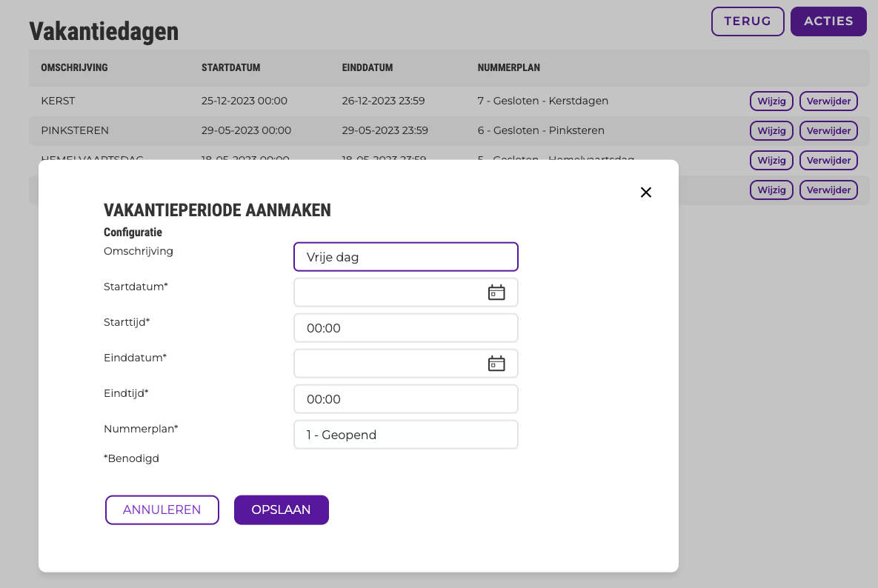
Task: Save the holiday period with OPSLAAN
Action: pos(281,510)
